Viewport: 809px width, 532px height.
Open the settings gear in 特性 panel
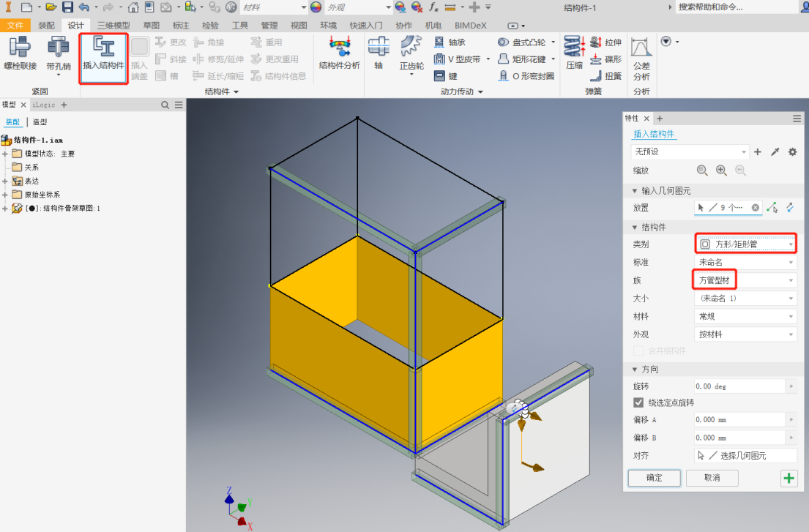point(792,152)
